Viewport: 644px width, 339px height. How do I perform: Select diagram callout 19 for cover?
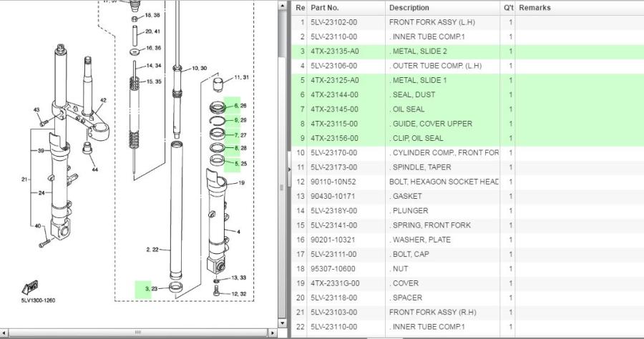click(242, 183)
